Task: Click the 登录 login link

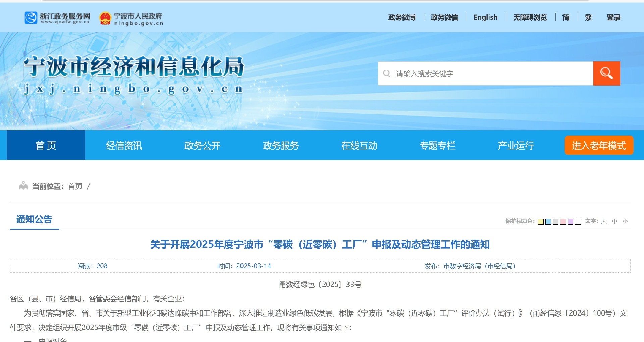Action: point(613,17)
